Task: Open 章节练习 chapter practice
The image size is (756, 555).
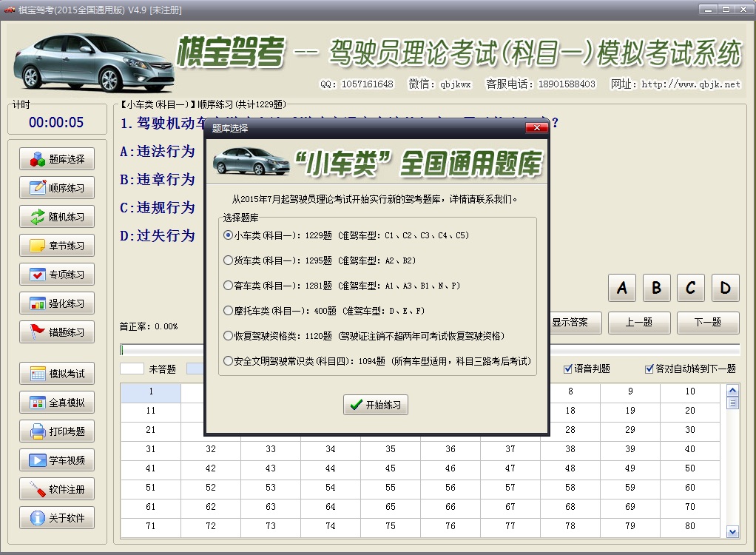Action: (55, 245)
